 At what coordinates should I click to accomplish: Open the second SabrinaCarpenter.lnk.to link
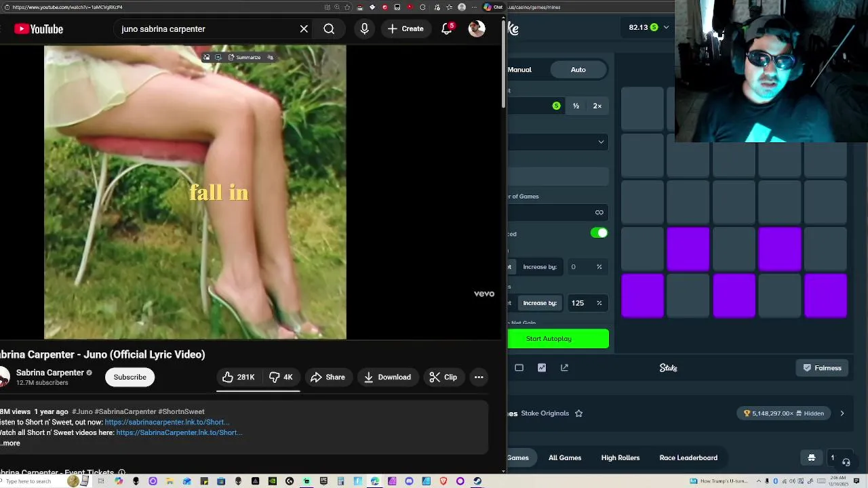(179, 432)
